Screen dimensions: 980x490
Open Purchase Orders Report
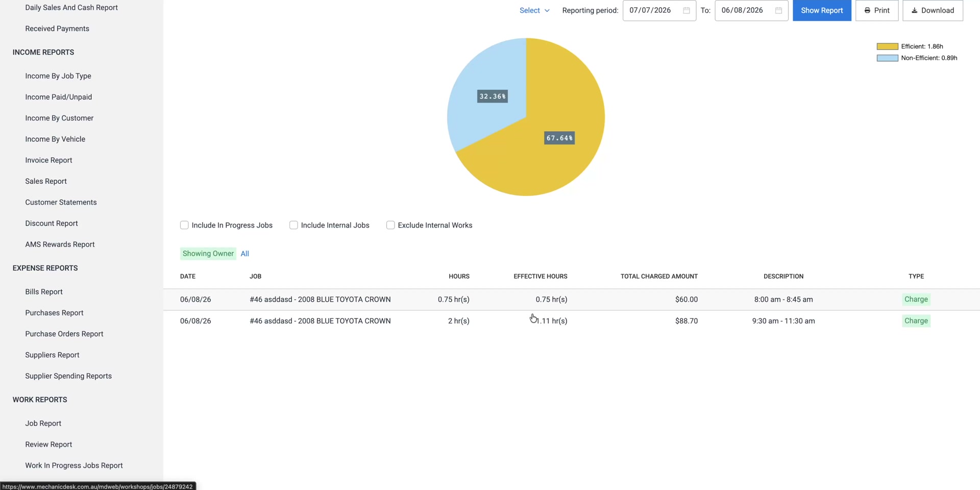[64, 334]
